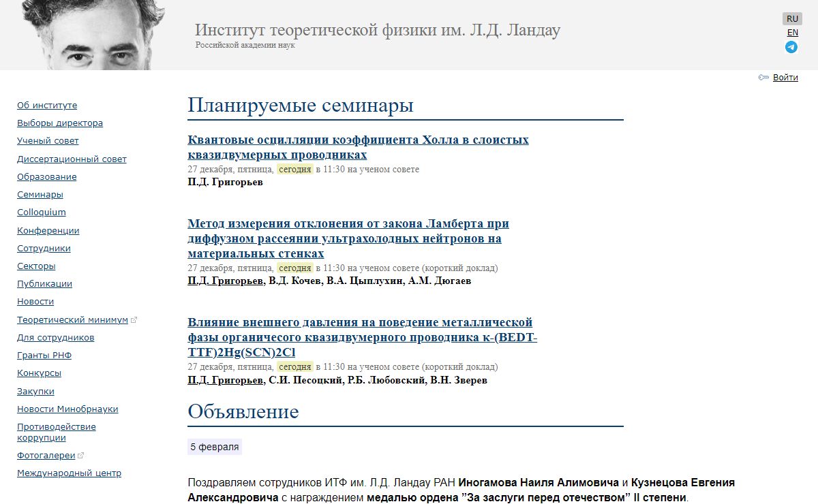Click the author name В.А. Цыплухин
This screenshot has height=504, width=818.
coord(365,281)
